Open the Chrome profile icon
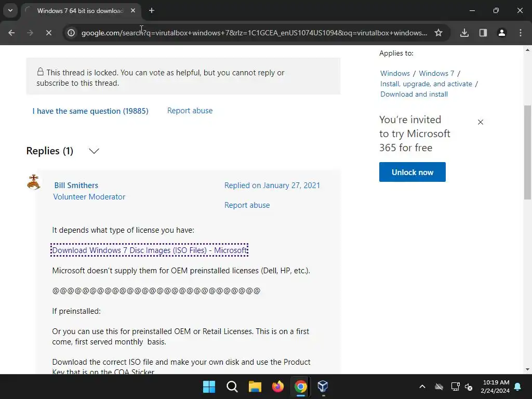The height and width of the screenshot is (399, 532). click(502, 33)
